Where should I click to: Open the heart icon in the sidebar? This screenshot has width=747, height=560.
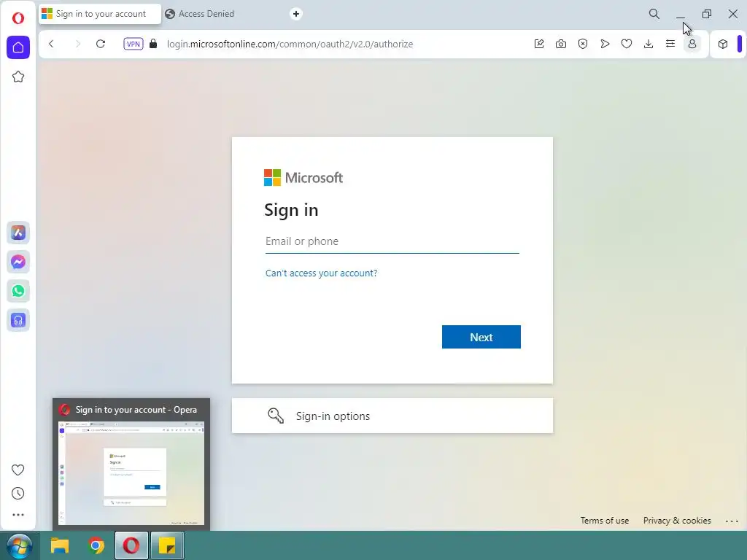tap(18, 470)
